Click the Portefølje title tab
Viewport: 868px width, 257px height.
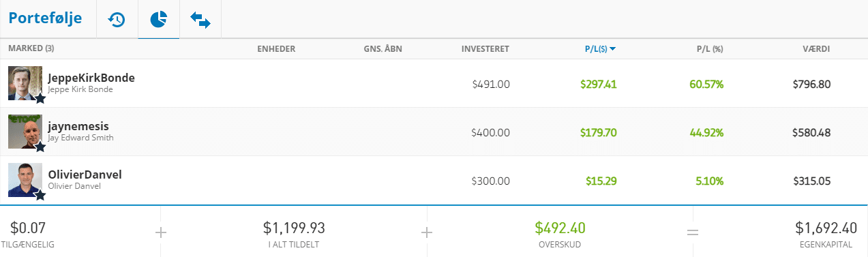point(45,18)
